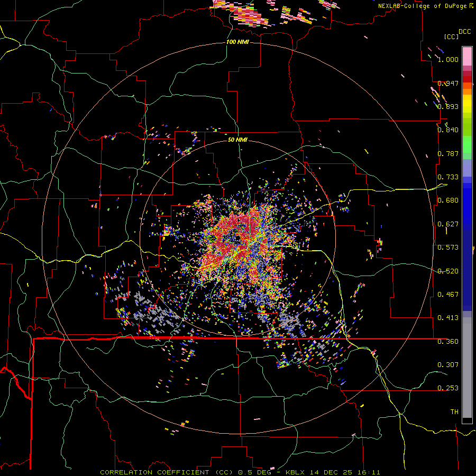Screen dimensions: 476x476
Task: Select the 1.000 legend value
Action: 448,59
